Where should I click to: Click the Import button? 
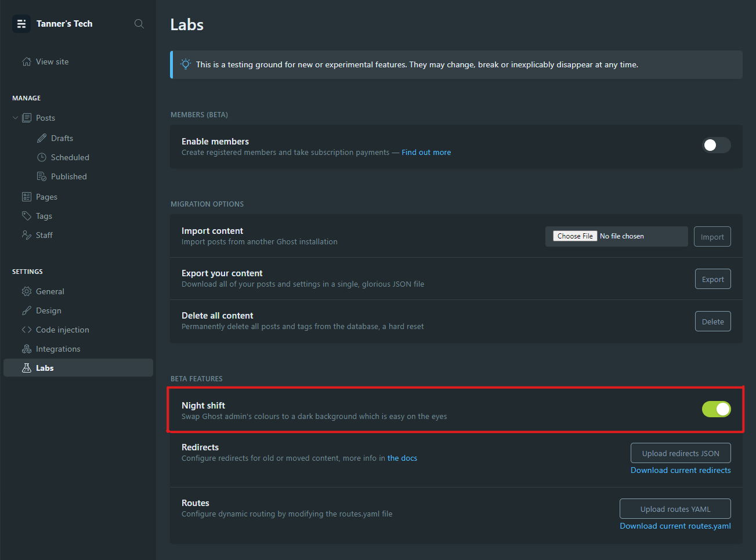tap(712, 237)
